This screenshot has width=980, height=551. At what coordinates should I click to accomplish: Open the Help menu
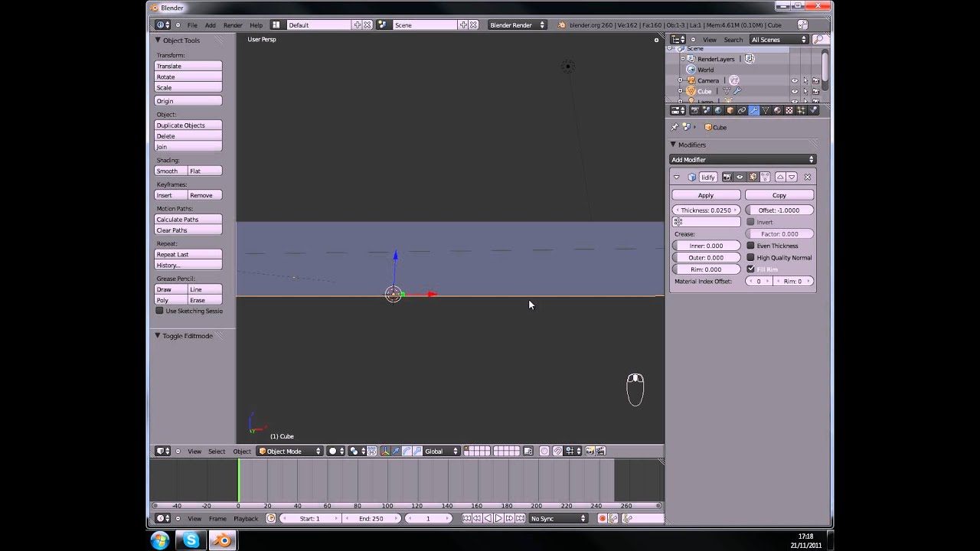tap(256, 25)
